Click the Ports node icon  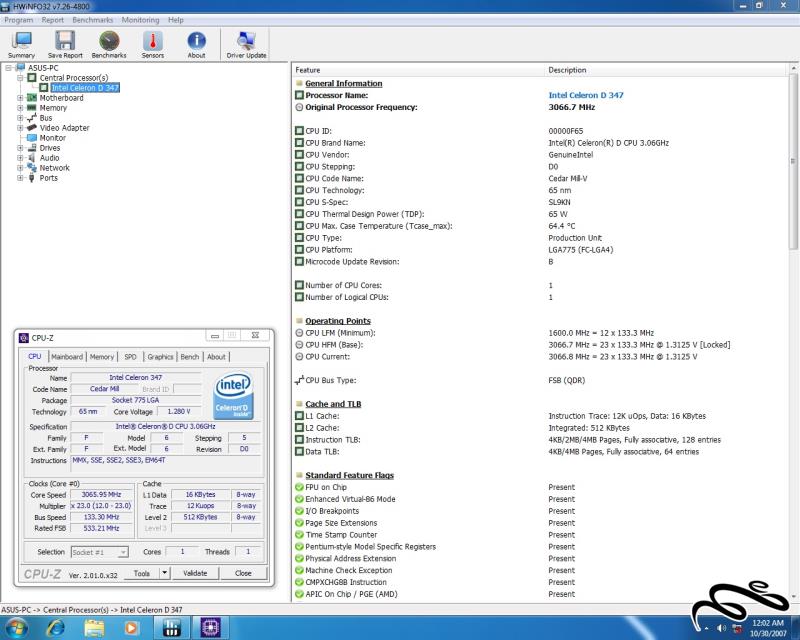32,178
